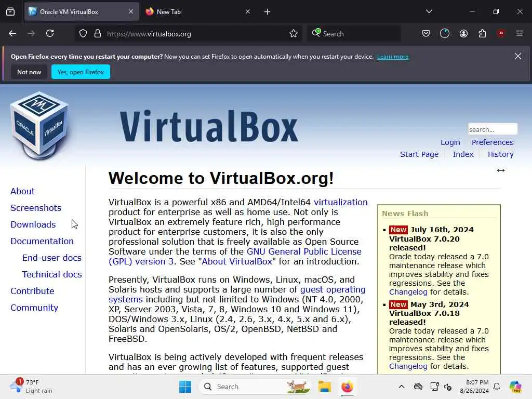Click the cloud sync-off tray icon
Image resolution: width=532 pixels, height=399 pixels.
tap(418, 387)
